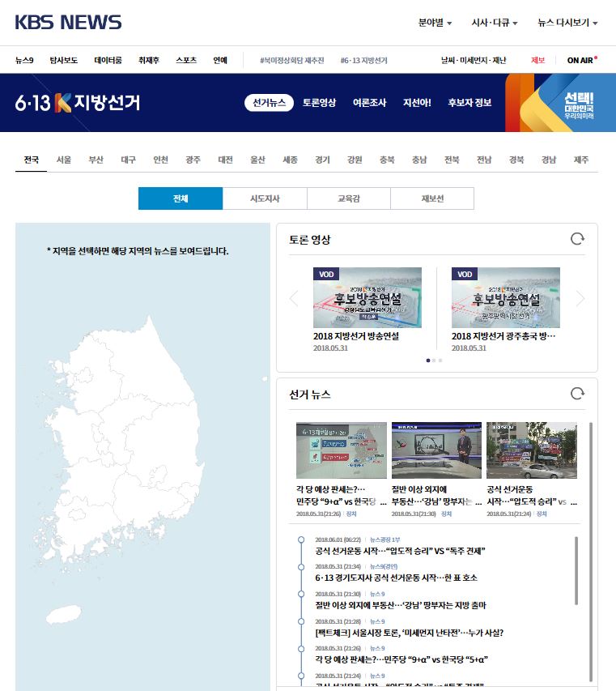Open the 각 당 예상 판세는? news thumbnail
The width and height of the screenshot is (616, 691).
tap(342, 450)
